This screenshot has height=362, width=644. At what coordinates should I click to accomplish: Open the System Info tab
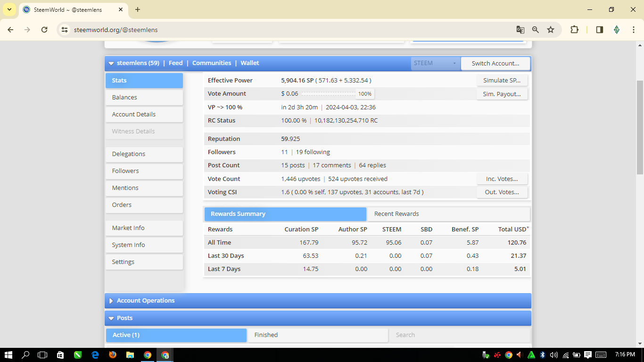pos(144,245)
